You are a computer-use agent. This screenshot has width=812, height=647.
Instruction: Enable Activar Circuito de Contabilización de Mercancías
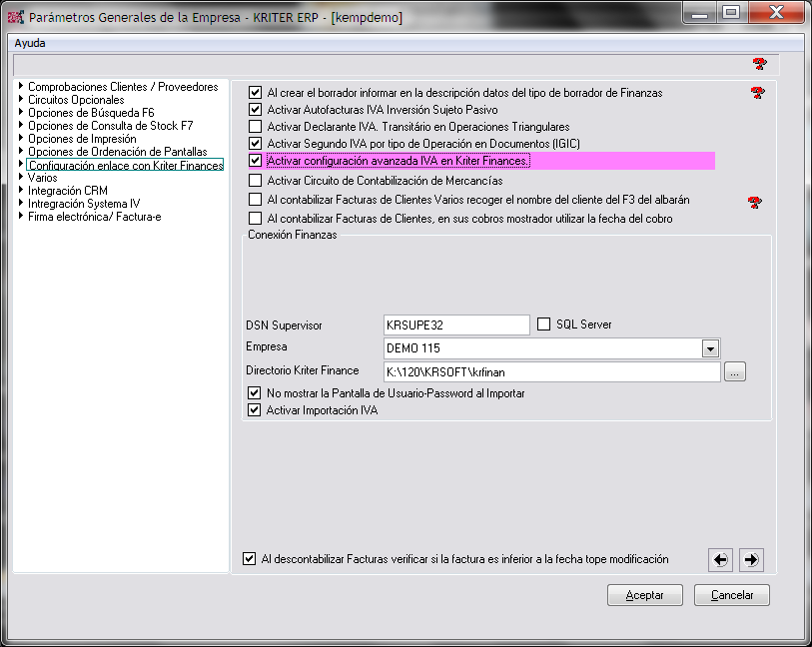pos(255,180)
